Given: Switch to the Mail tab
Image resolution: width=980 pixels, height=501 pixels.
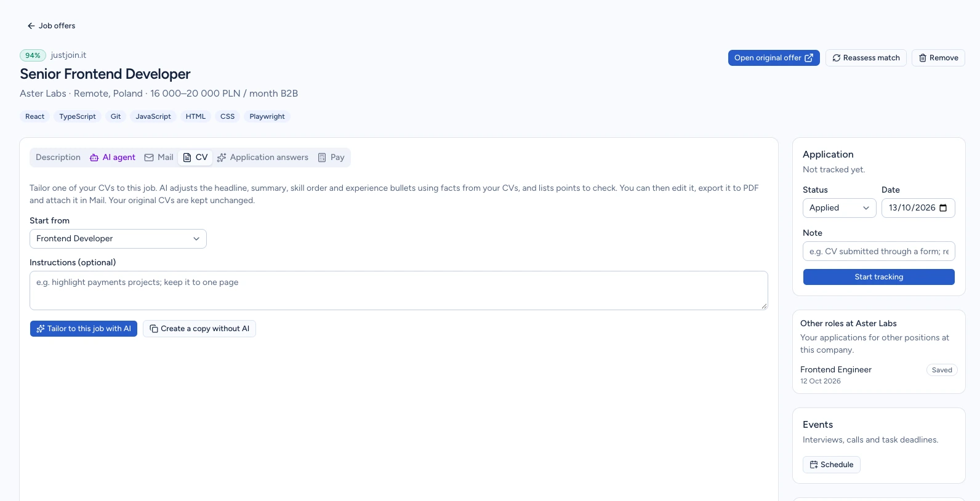Looking at the screenshot, I should pos(159,158).
